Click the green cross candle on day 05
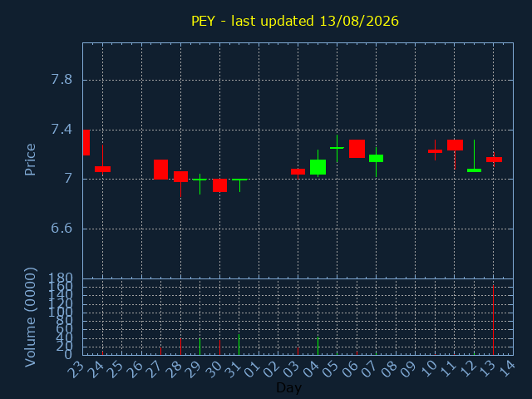The width and height of the screenshot is (532, 399). tap(337, 148)
